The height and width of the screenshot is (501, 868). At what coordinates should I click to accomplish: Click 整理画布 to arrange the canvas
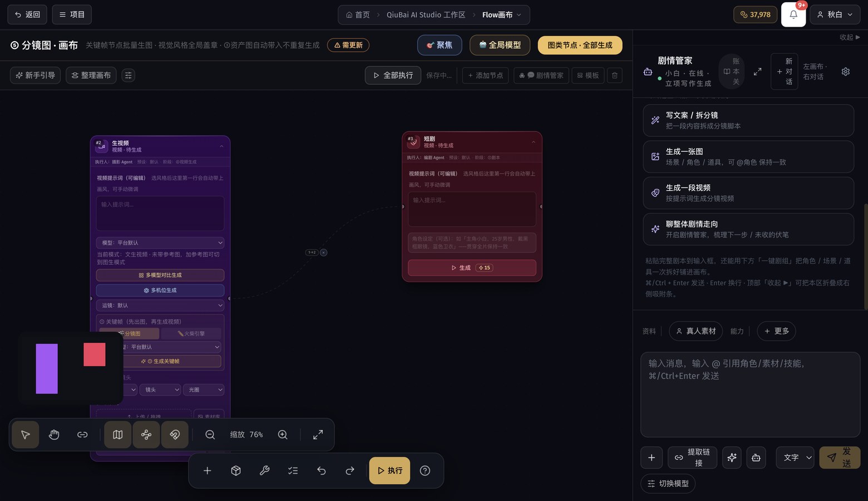[x=91, y=75]
